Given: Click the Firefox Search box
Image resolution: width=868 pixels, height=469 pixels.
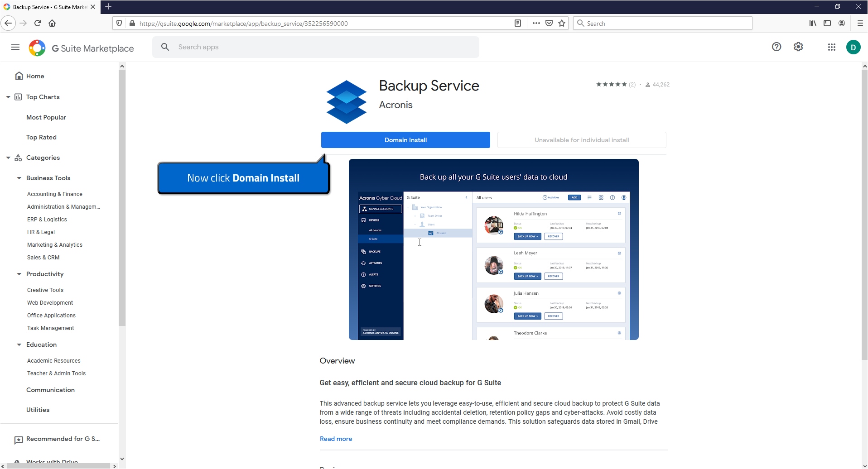Looking at the screenshot, I should pyautogui.click(x=663, y=23).
